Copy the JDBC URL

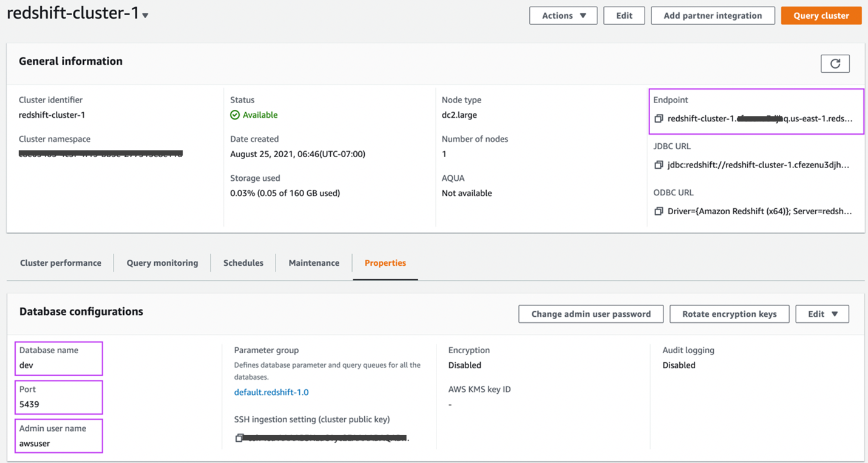tap(659, 165)
